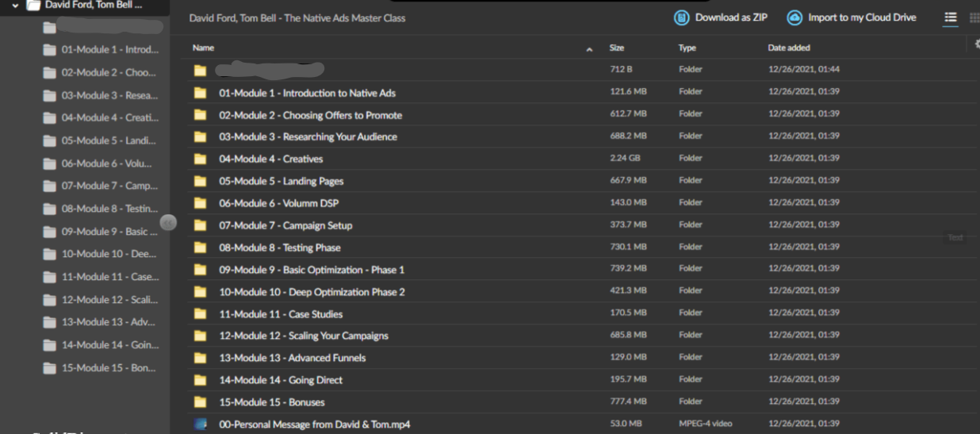The image size is (980, 434).
Task: Click the MPEG-4 video type cell
Action: tap(705, 424)
